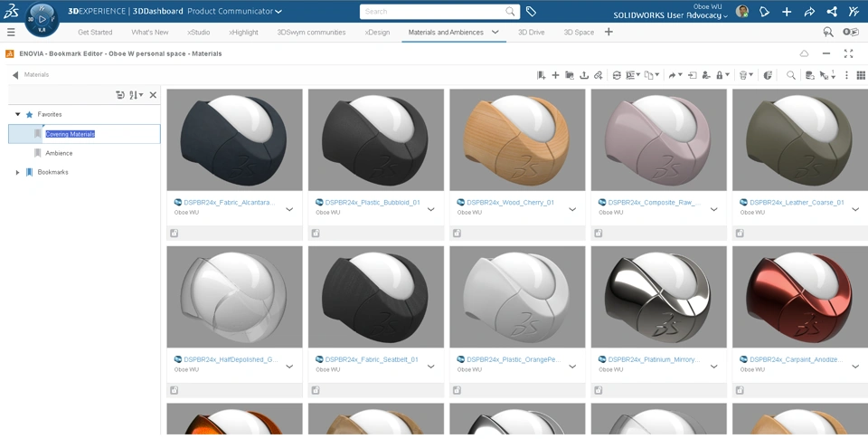This screenshot has height=439, width=868.
Task: Click the tag icon beside the search box
Action: tap(531, 11)
